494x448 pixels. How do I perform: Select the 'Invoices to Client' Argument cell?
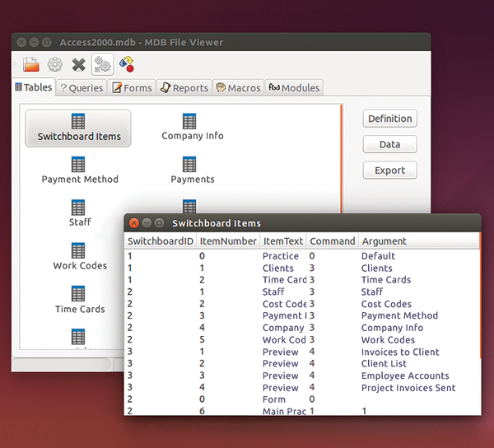tap(400, 352)
